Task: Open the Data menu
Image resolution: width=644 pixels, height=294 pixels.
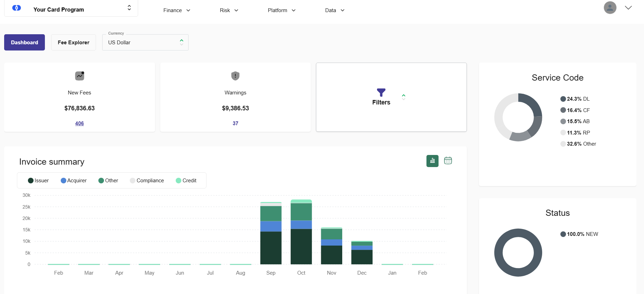Action: [x=335, y=10]
